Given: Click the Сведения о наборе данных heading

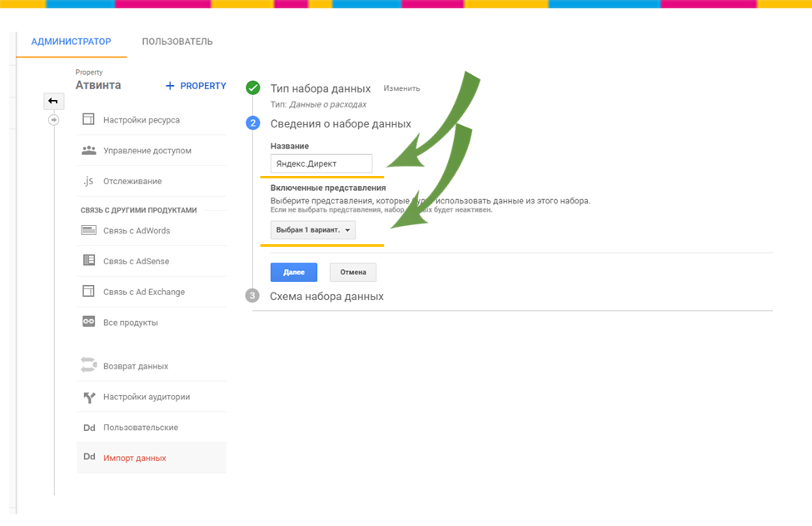Looking at the screenshot, I should (x=341, y=124).
